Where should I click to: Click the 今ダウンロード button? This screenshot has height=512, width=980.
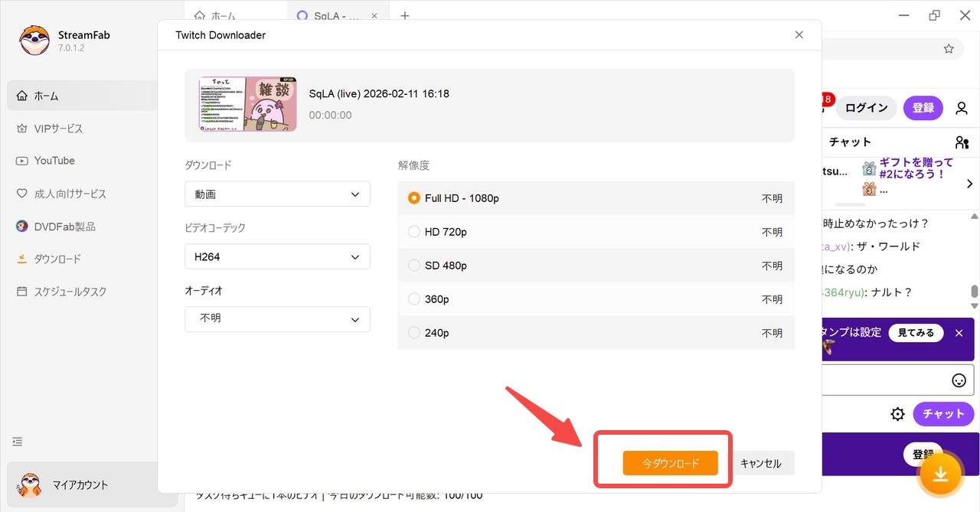(670, 463)
